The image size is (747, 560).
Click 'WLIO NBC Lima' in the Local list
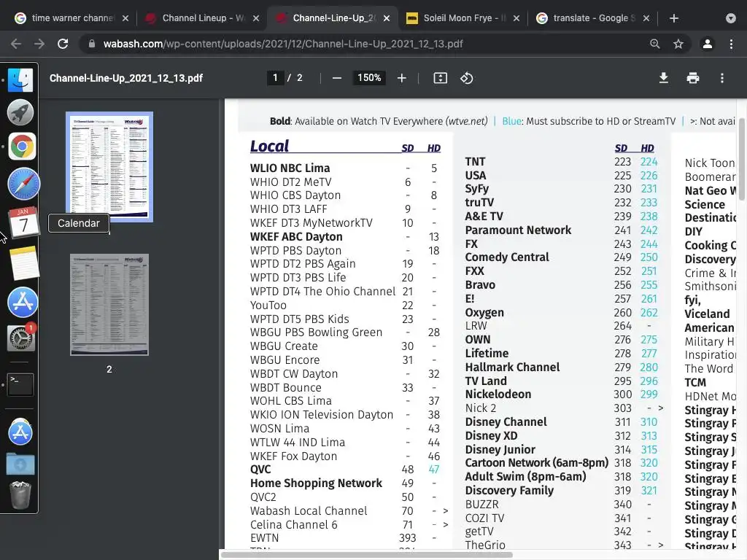coord(290,168)
